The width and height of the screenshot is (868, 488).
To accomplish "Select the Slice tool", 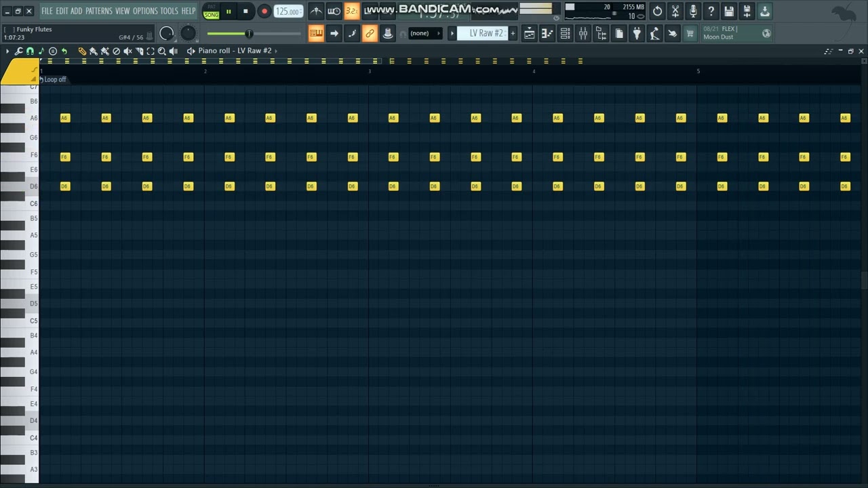I will click(139, 51).
